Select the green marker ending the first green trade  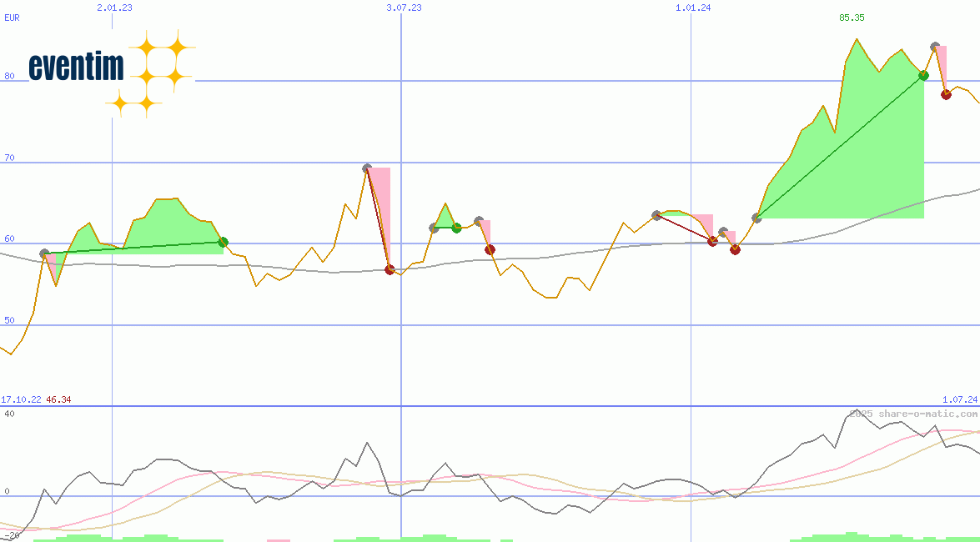pos(223,242)
